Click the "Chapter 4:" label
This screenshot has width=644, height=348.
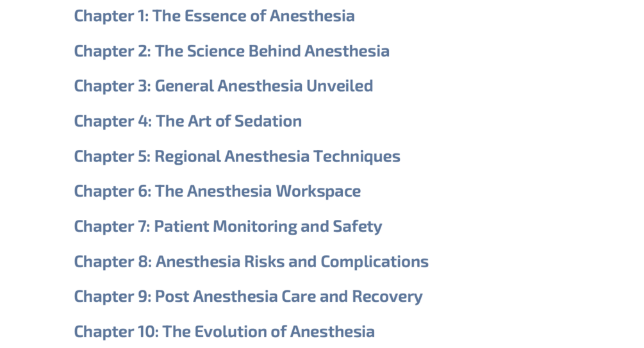113,121
